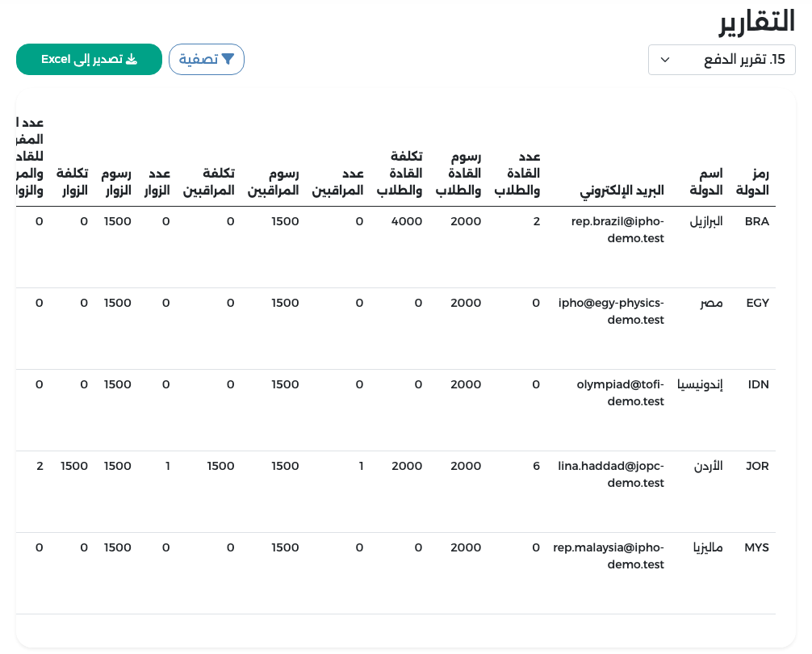
Task: Click the 2000 leaders cost in JOR row
Action: [x=407, y=466]
